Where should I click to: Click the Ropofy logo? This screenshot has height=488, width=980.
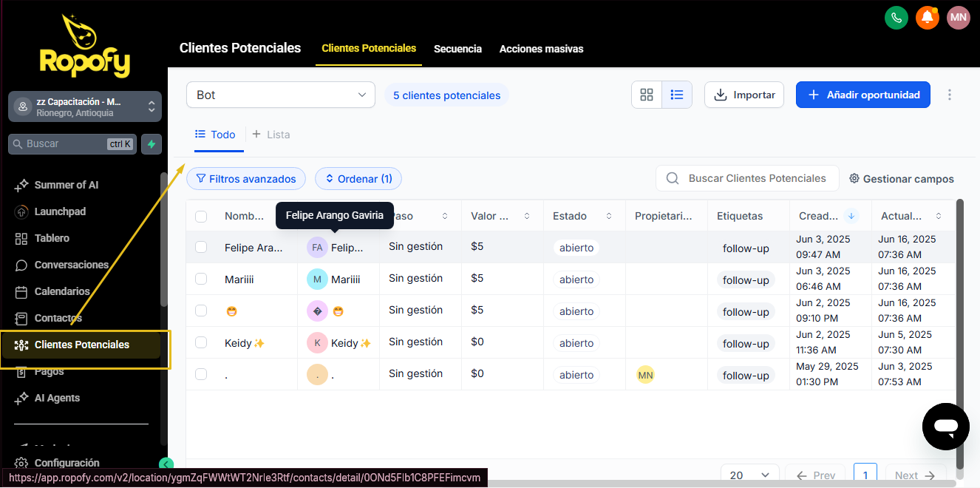click(x=85, y=46)
